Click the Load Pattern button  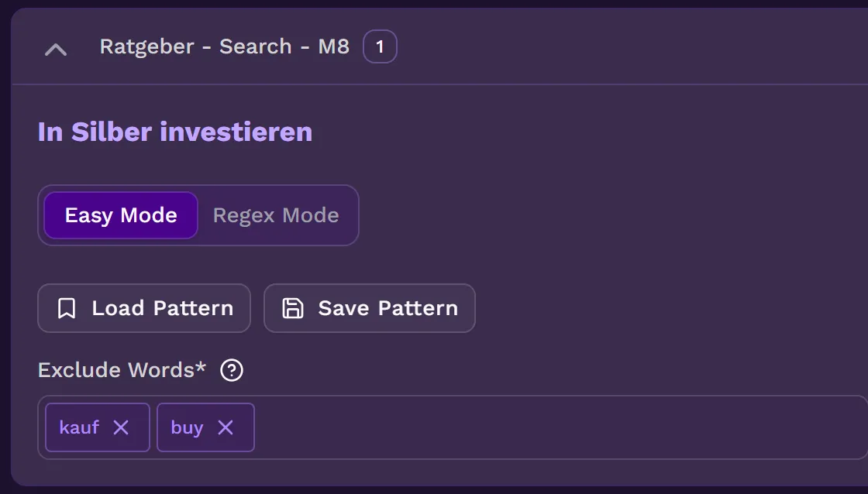(144, 308)
